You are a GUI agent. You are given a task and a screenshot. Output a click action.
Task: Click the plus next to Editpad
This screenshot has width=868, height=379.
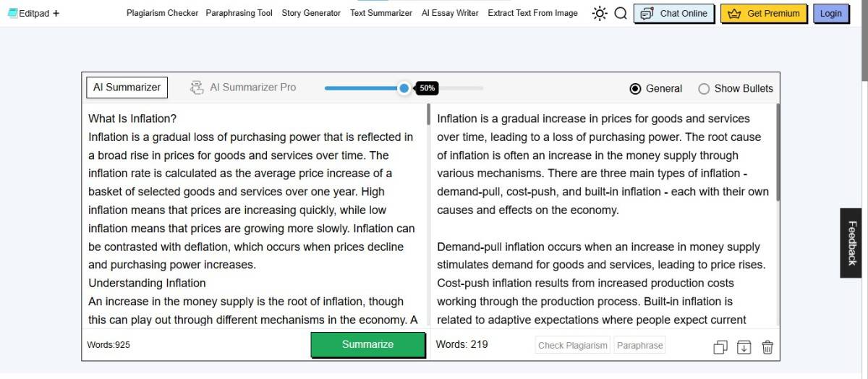pos(56,13)
